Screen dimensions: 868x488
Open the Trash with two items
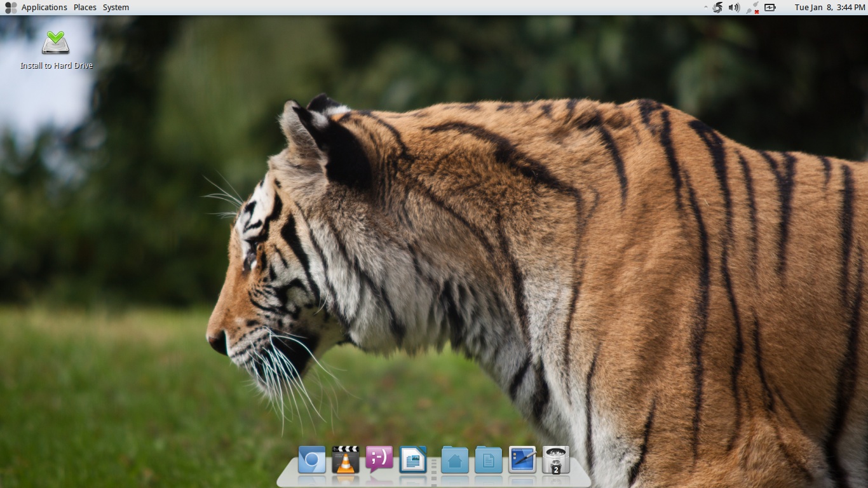pos(556,459)
